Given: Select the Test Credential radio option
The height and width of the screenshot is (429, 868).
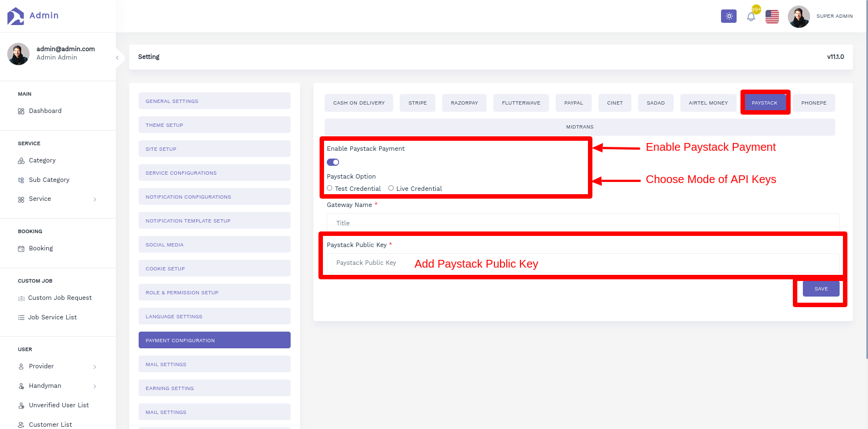Looking at the screenshot, I should pos(330,188).
